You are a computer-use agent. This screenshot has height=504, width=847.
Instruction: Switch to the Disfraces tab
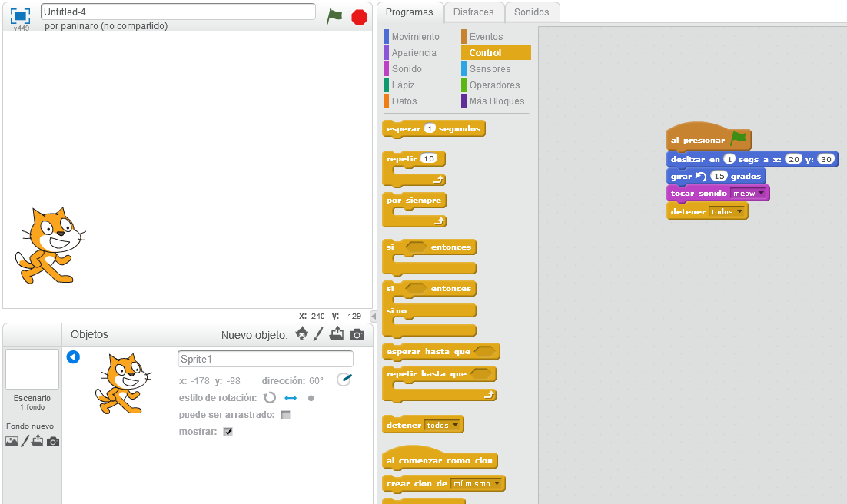474,12
